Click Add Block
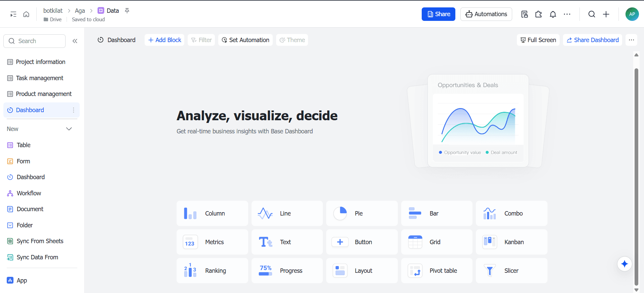Screen dimensions: 644x293 tap(164, 40)
